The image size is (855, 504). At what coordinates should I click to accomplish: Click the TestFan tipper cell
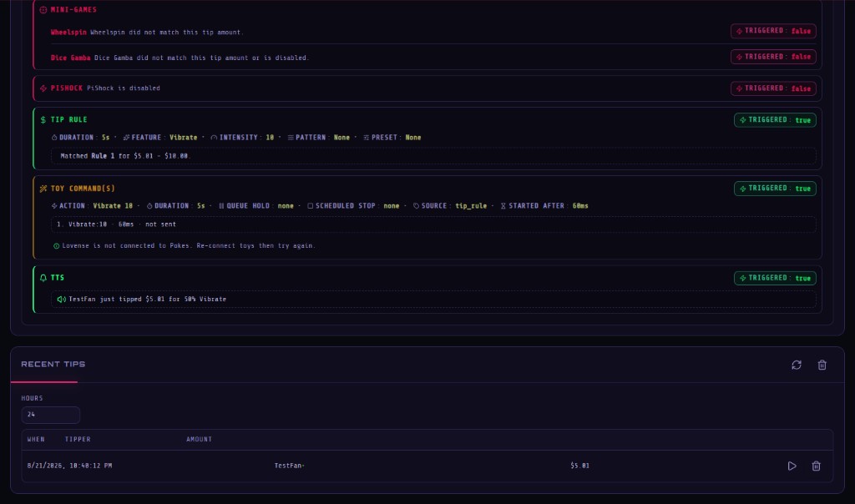click(289, 466)
